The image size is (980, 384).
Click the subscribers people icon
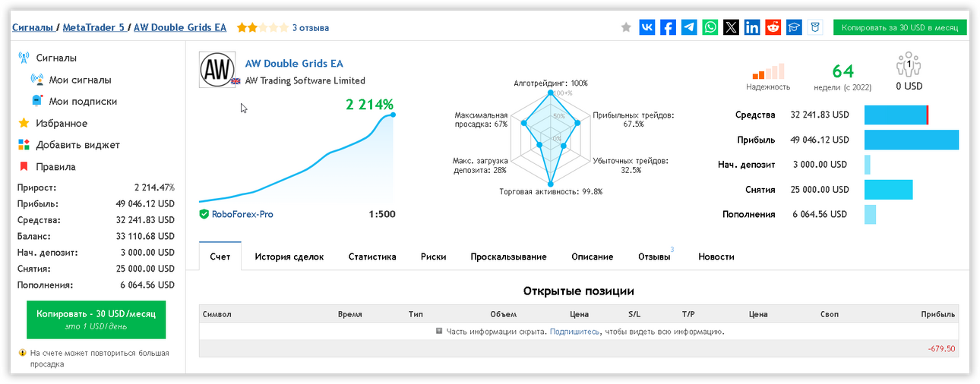click(x=909, y=65)
